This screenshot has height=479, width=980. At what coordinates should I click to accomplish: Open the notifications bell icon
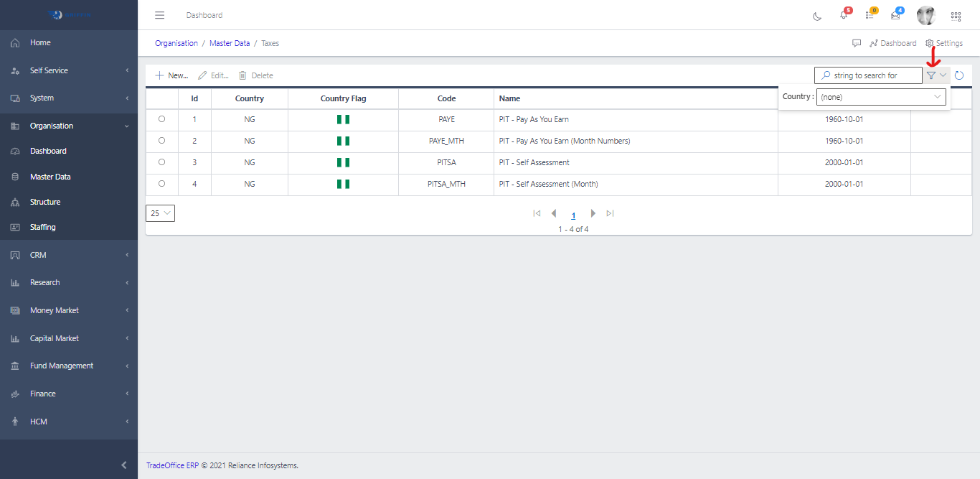click(x=844, y=15)
